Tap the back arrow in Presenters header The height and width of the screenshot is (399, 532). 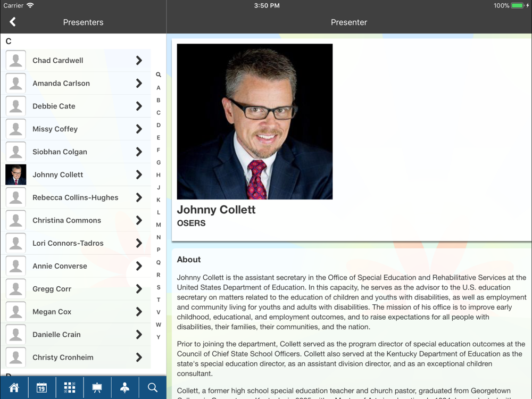(x=13, y=22)
